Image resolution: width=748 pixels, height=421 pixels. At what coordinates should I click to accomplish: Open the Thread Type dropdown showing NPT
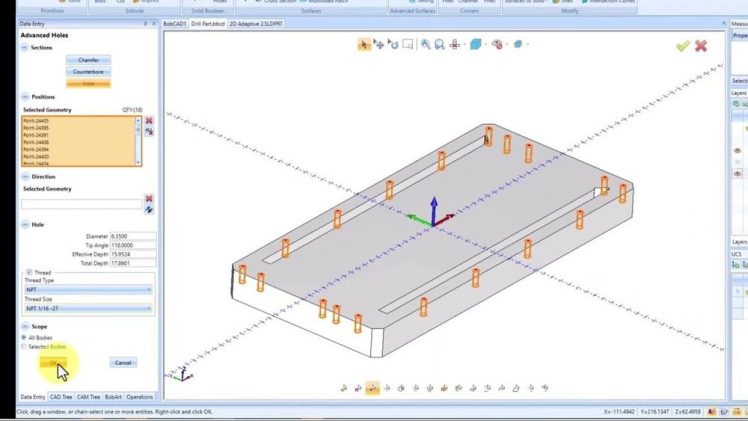point(88,290)
